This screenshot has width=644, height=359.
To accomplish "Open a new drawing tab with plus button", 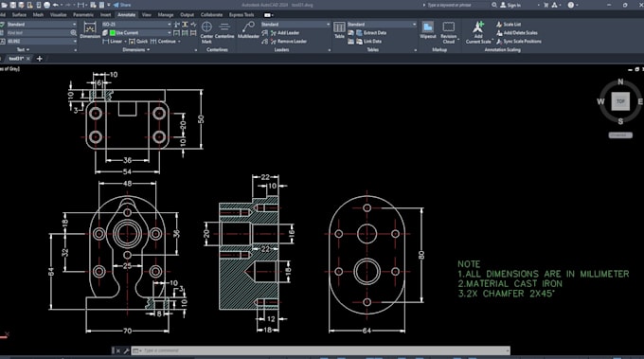I will (x=40, y=59).
